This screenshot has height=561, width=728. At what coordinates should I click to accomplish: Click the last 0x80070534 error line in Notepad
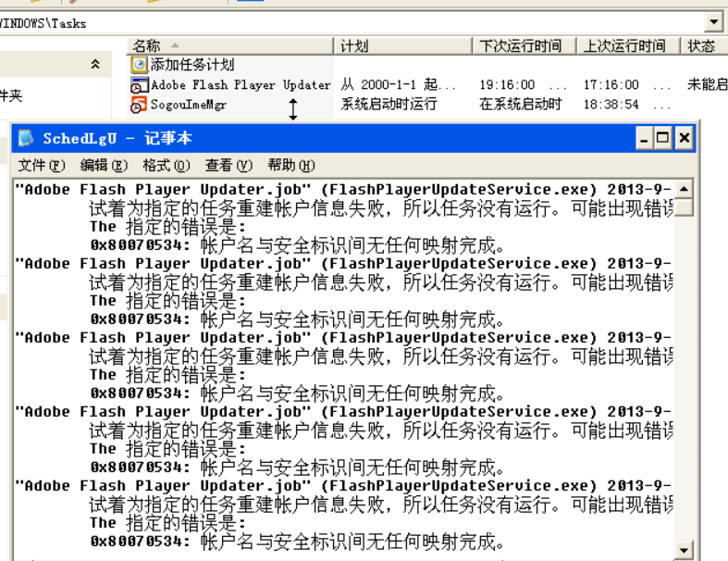(297, 542)
